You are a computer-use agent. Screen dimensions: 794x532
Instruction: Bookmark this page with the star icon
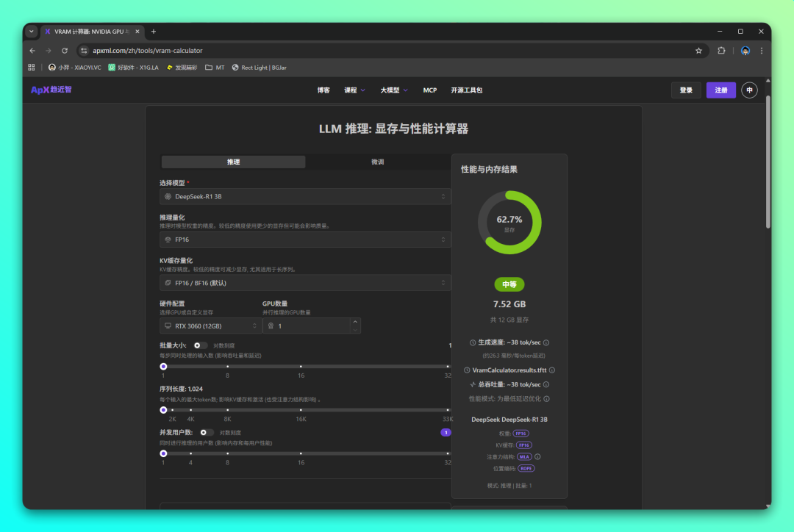click(x=698, y=51)
